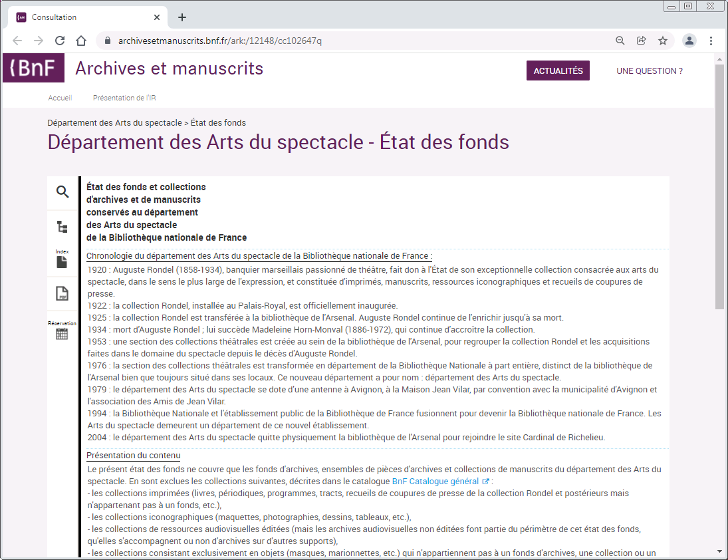Open a new browser tab
The width and height of the screenshot is (728, 560).
coord(182,17)
